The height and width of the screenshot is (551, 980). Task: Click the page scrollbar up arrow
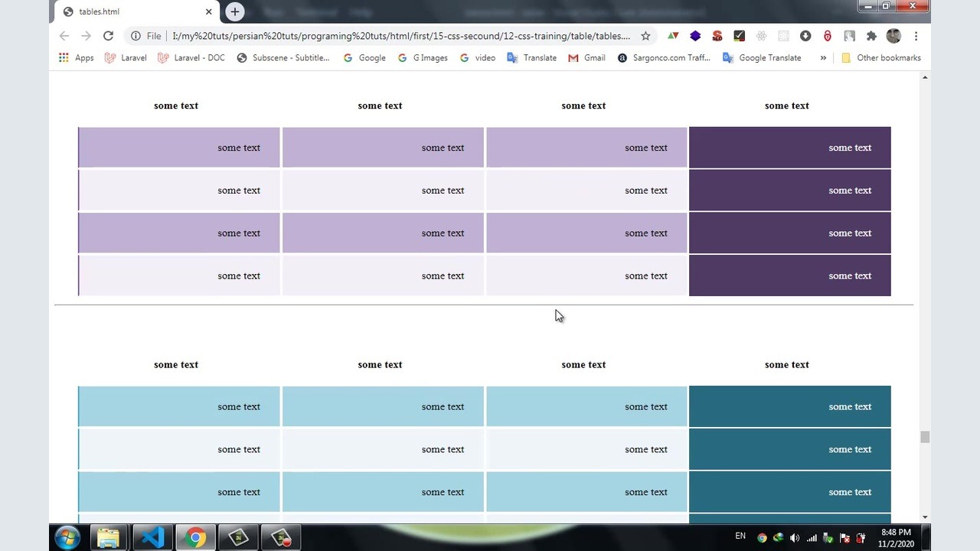(925, 77)
